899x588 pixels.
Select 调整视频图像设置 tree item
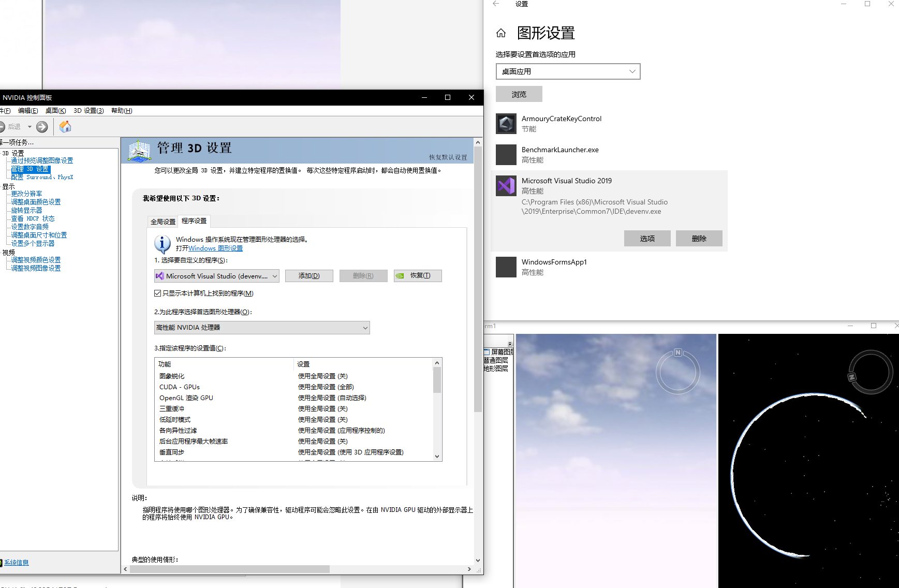point(36,269)
